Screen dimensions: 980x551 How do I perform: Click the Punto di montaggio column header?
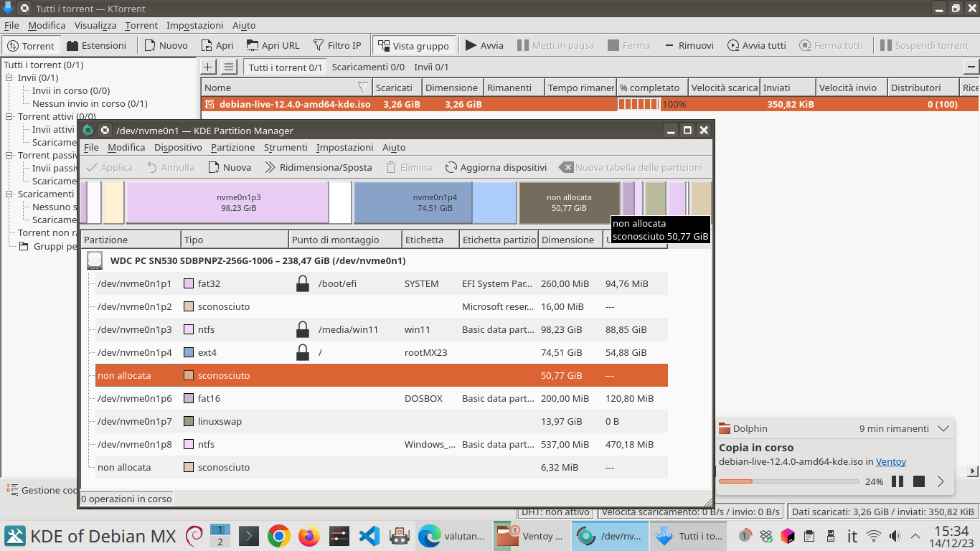345,240
